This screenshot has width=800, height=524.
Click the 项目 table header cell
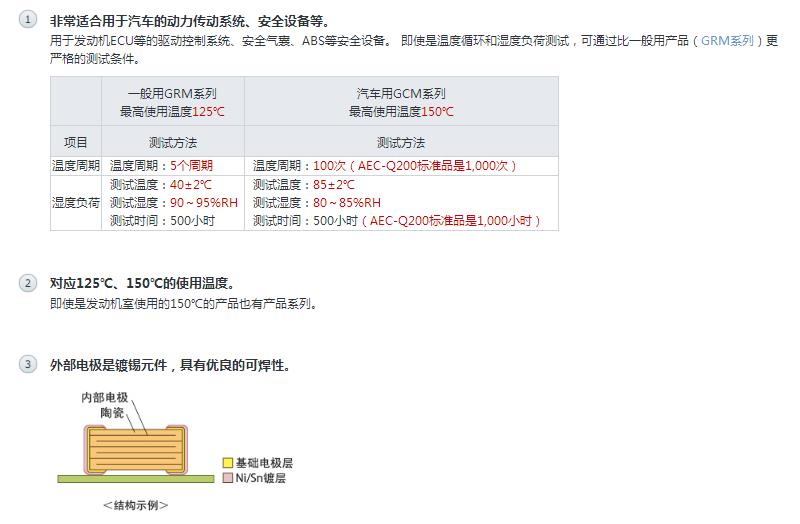(x=76, y=142)
